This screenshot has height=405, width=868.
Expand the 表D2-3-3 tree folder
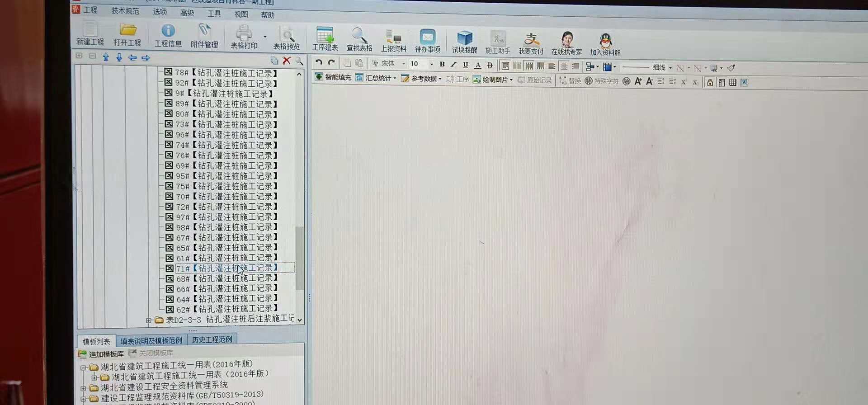click(148, 320)
